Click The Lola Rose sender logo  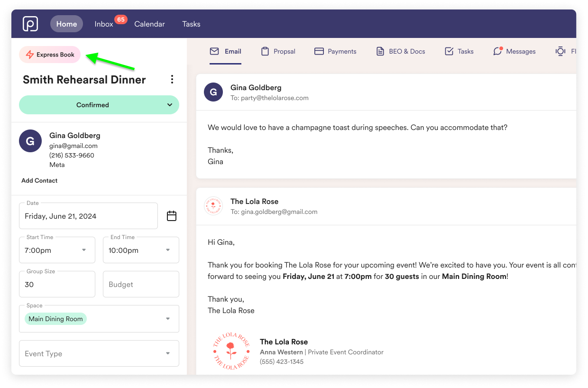pyautogui.click(x=213, y=206)
